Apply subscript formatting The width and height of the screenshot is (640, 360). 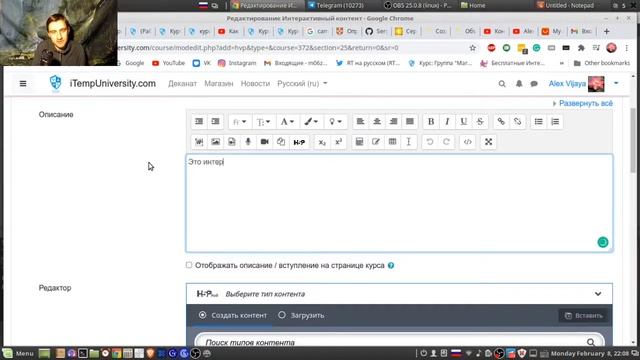click(x=322, y=142)
